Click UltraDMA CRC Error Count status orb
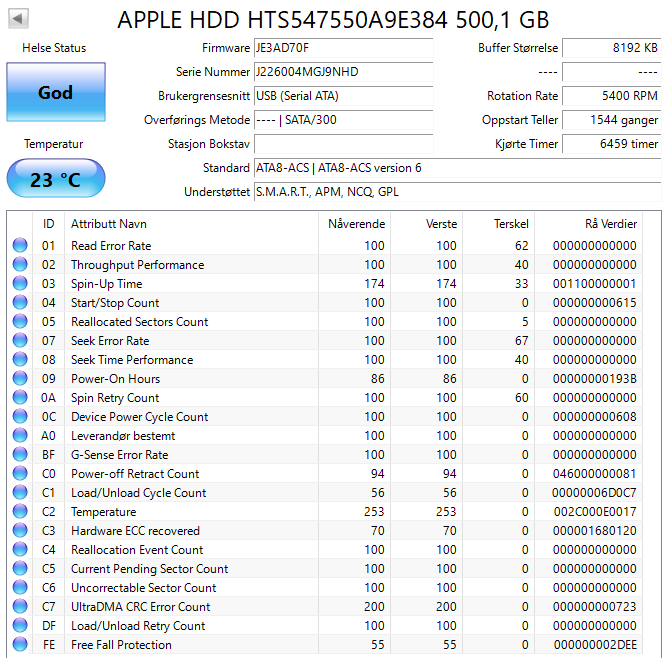 (x=20, y=607)
